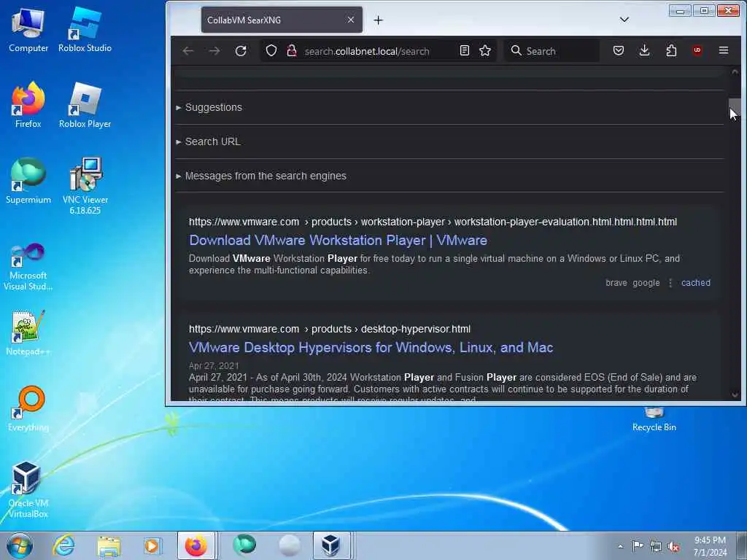Click the workstation-player-evaluation result URL

[x=433, y=222]
